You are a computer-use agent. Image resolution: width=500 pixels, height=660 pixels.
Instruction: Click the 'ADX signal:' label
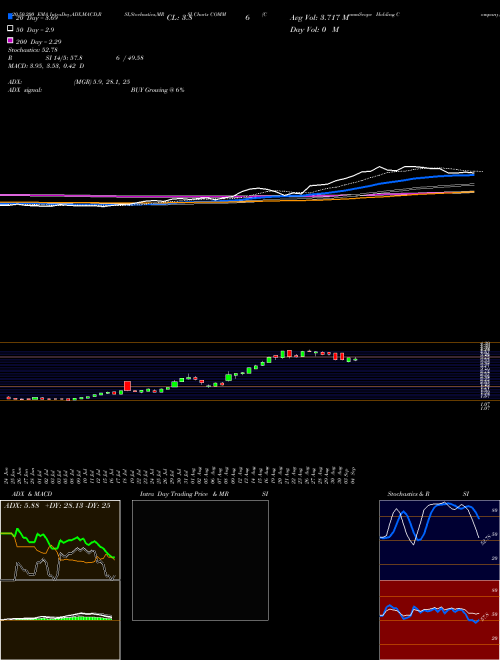point(25,90)
